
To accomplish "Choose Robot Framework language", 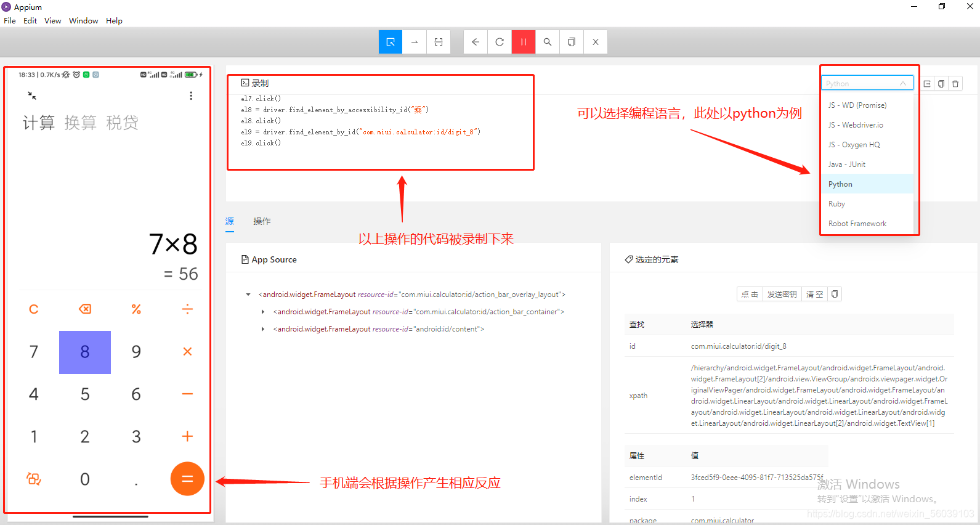I will click(x=867, y=224).
